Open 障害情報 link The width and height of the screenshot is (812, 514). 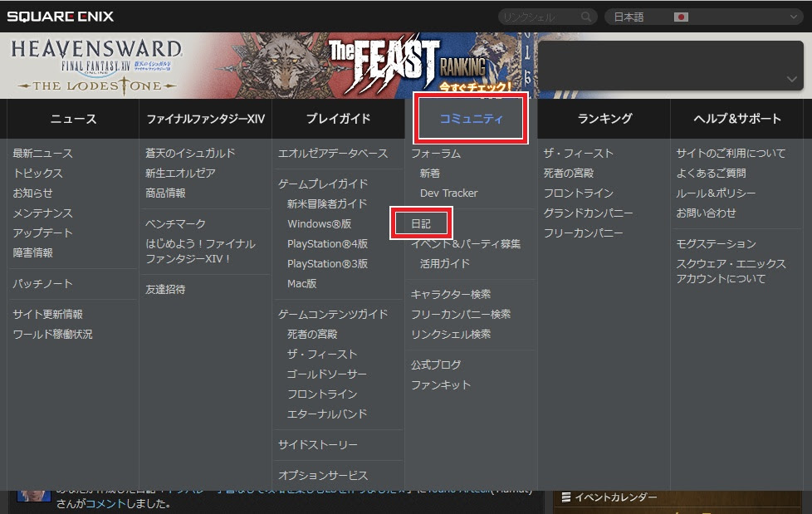point(32,253)
